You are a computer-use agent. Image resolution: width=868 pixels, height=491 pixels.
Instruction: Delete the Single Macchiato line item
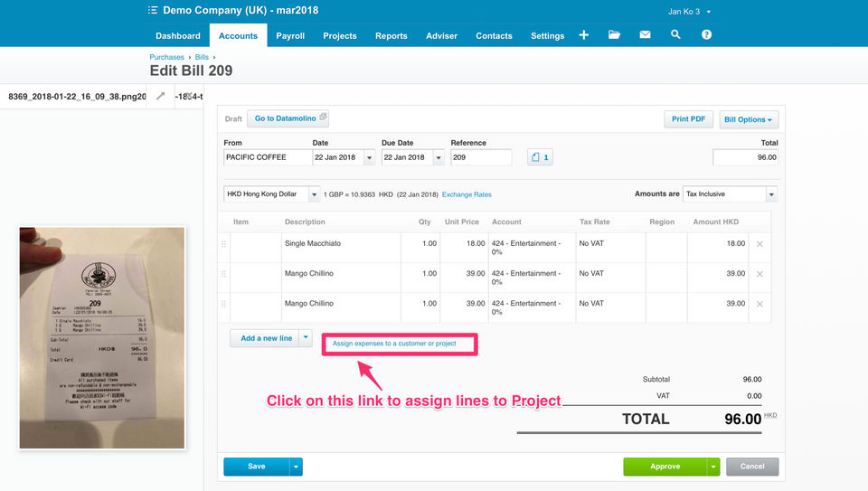click(759, 244)
